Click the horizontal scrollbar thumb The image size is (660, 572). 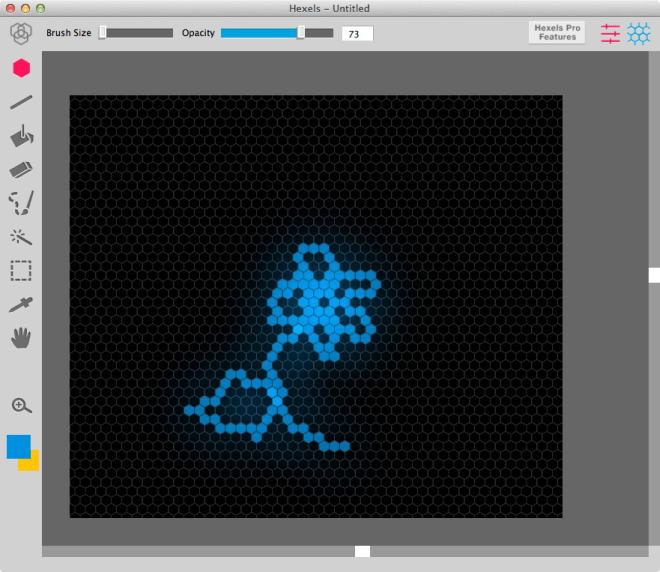362,551
